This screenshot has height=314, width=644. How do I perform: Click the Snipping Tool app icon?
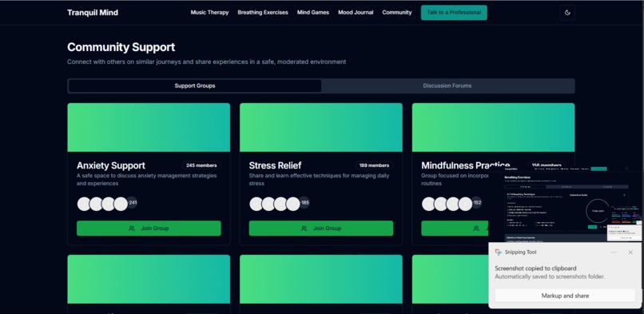(x=499, y=252)
